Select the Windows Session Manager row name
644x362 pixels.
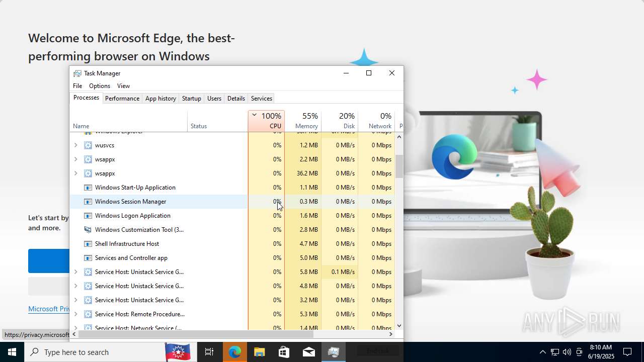(130, 202)
